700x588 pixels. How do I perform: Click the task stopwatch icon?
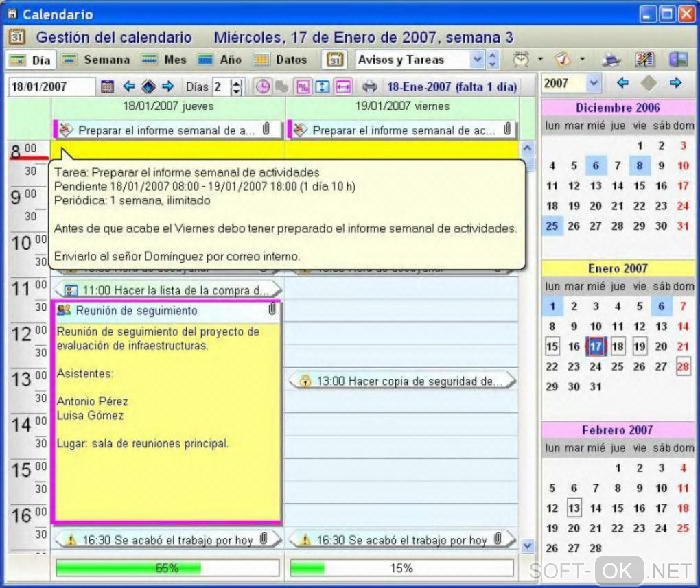point(563,60)
